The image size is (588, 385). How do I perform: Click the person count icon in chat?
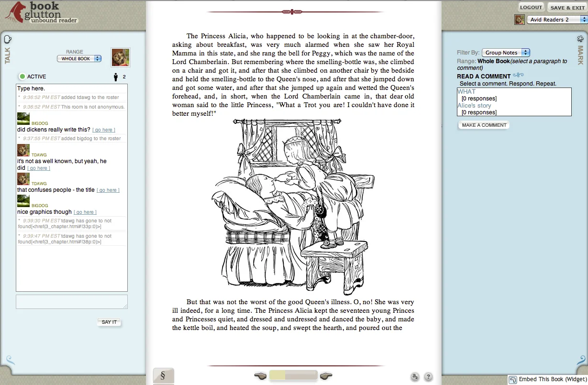[115, 77]
